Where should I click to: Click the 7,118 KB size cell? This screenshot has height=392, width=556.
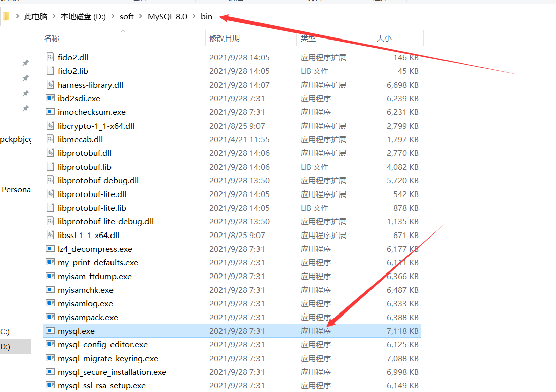pyautogui.click(x=402, y=331)
